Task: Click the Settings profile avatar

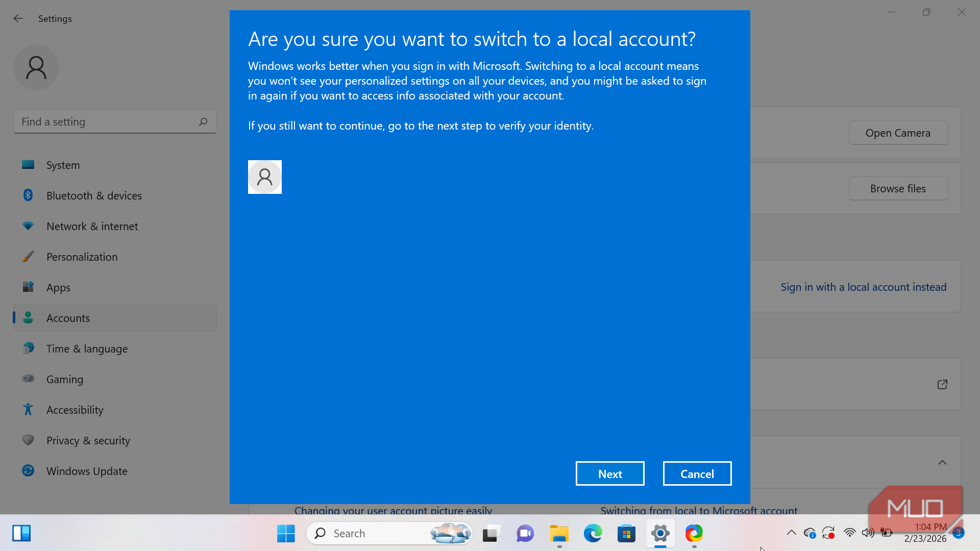Action: click(x=36, y=67)
